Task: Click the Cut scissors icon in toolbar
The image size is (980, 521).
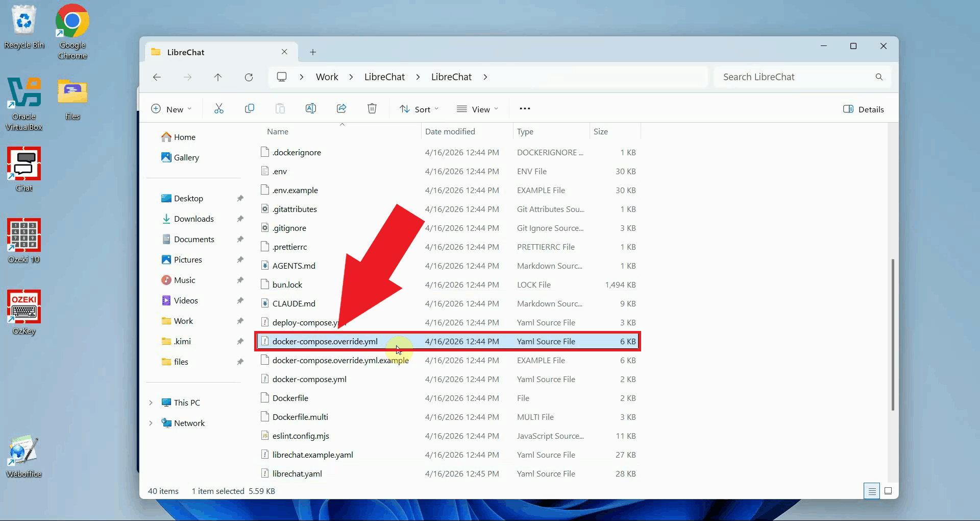Action: 219,109
